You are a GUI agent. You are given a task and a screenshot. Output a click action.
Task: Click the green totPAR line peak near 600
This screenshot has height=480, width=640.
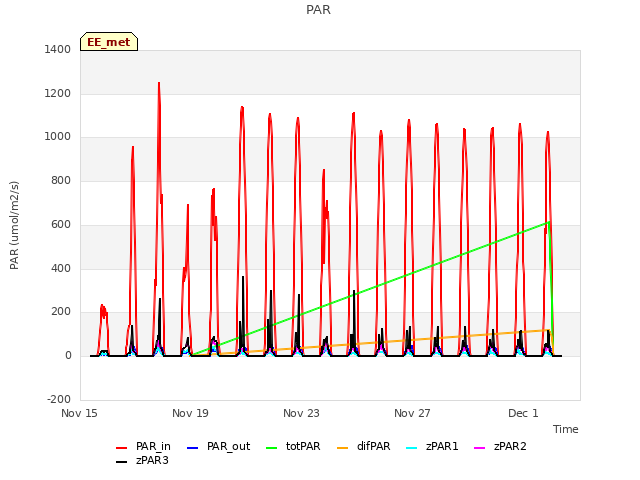pyautogui.click(x=549, y=222)
